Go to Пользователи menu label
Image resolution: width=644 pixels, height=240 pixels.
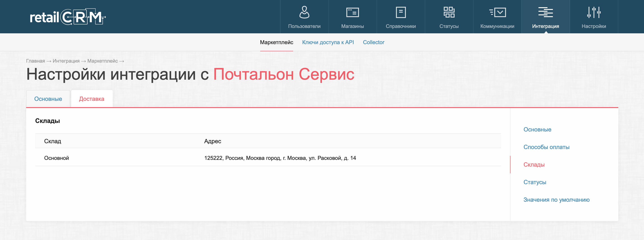coord(304,26)
